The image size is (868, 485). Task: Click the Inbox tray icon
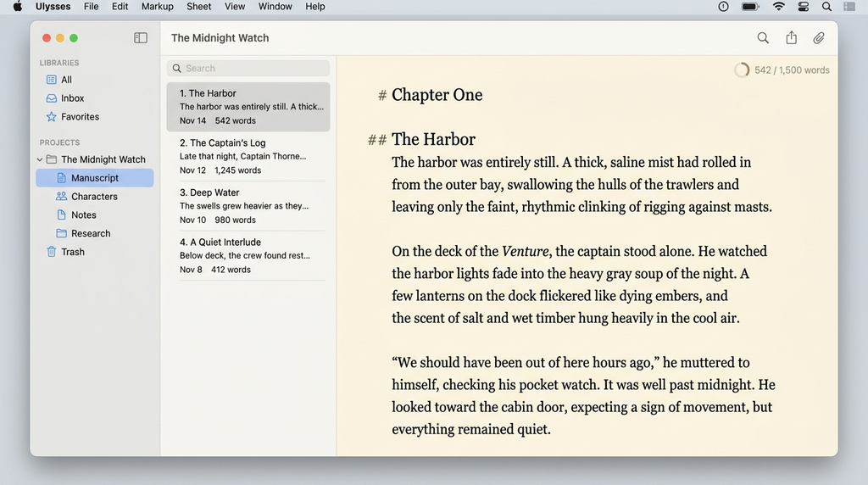(x=52, y=98)
